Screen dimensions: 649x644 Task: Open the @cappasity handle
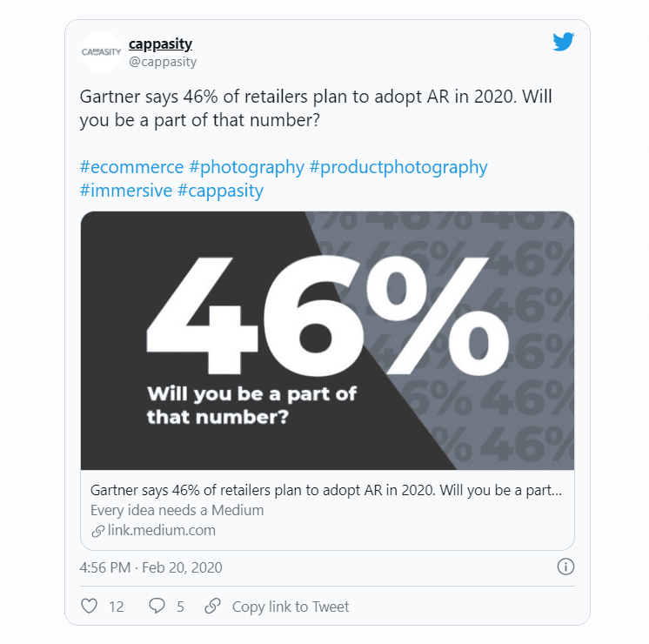163,62
